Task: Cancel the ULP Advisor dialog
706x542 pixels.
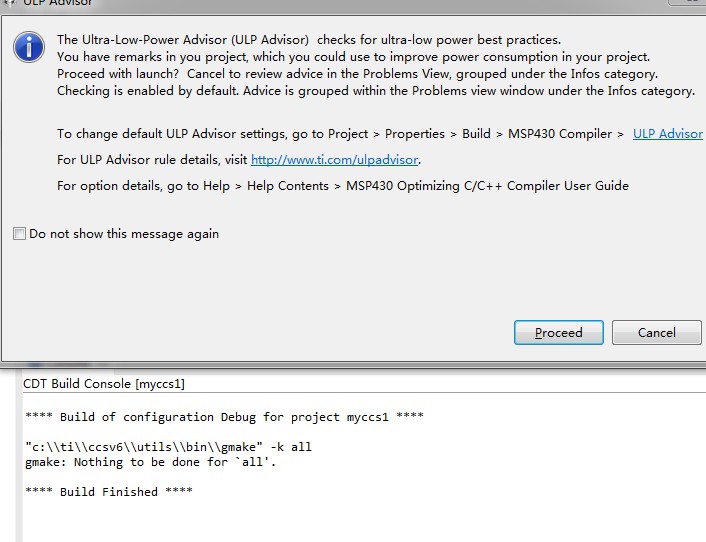Action: pos(656,332)
